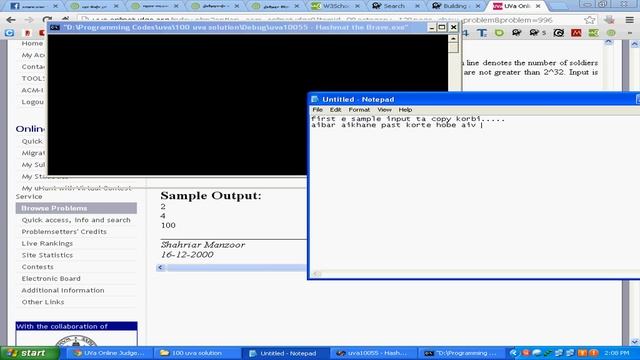Viewport: 640px width, 360px height.
Task: Open the Chrome hamburger menu
Action: point(630,20)
